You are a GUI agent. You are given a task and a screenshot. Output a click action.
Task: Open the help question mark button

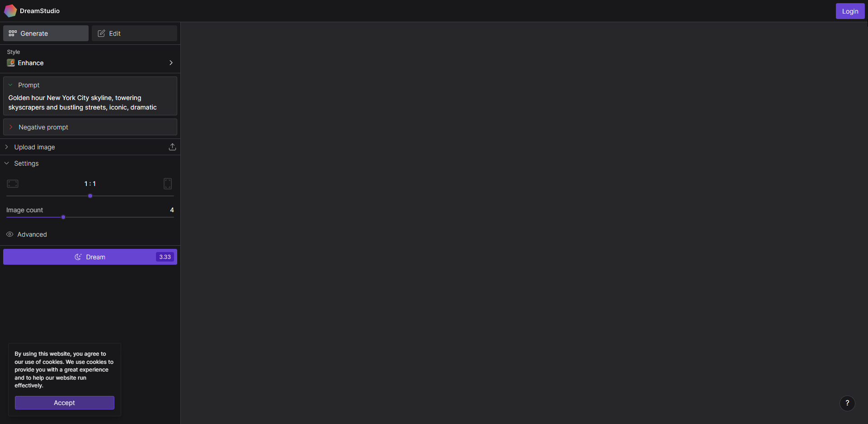(x=847, y=403)
